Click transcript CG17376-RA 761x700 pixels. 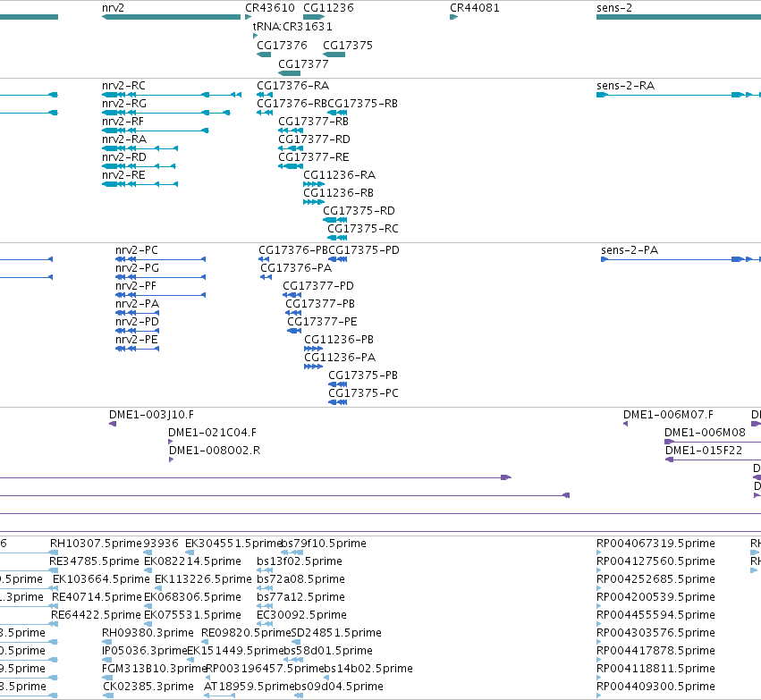[293, 86]
